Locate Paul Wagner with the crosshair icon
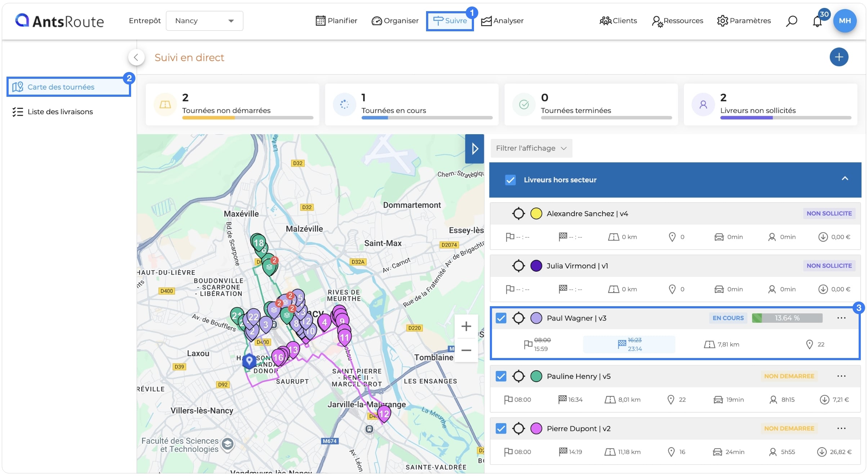The height and width of the screenshot is (476, 868). point(518,318)
